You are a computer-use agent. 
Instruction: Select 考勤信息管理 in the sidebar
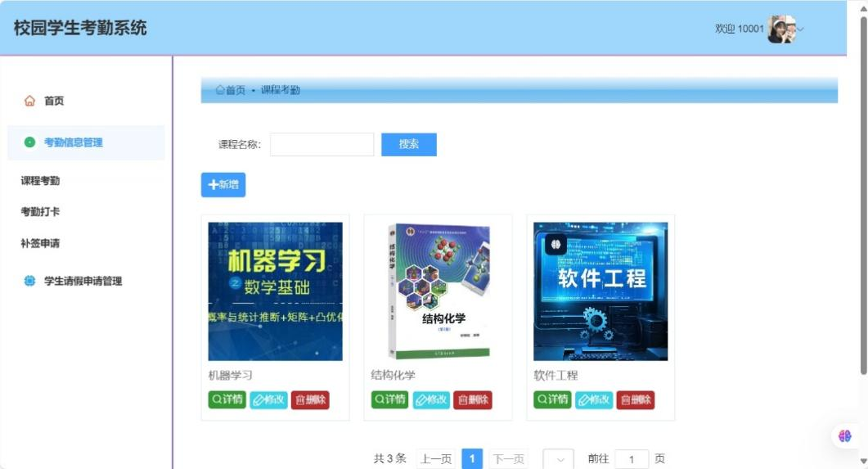[86, 142]
